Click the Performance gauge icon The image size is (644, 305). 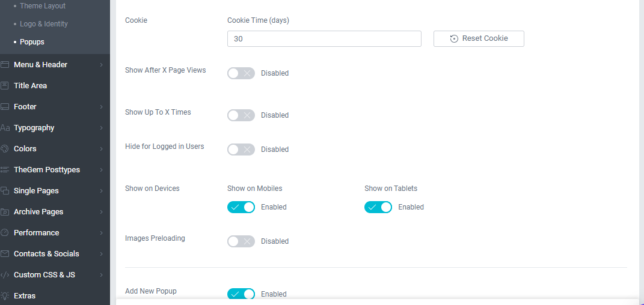point(5,233)
